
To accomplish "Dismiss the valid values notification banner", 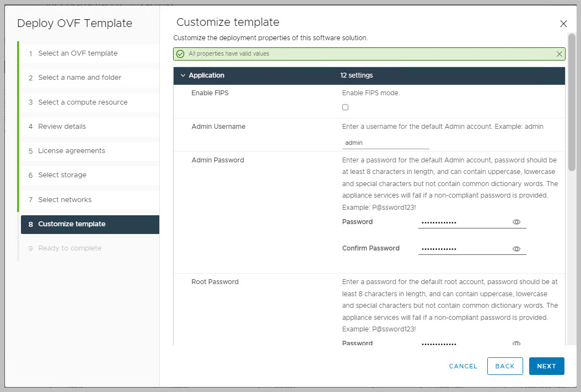I will pyautogui.click(x=560, y=54).
